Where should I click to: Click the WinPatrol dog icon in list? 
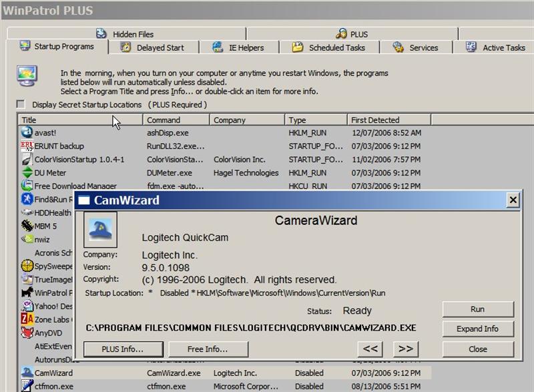(27, 292)
